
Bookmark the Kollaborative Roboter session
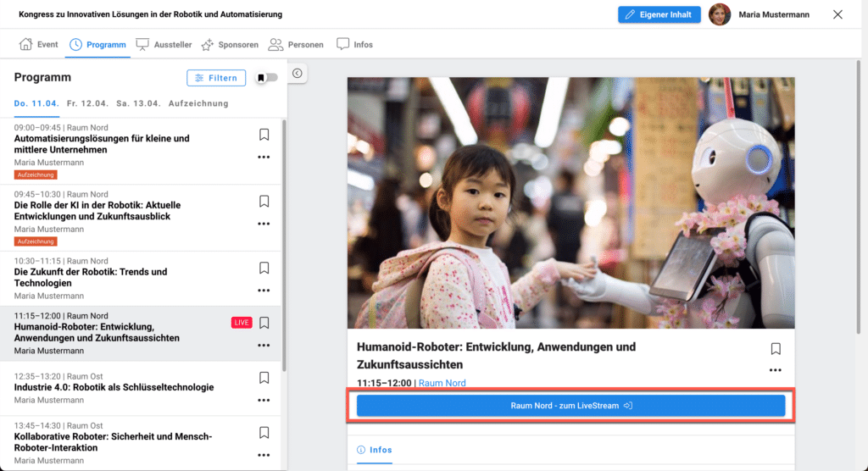point(264,433)
